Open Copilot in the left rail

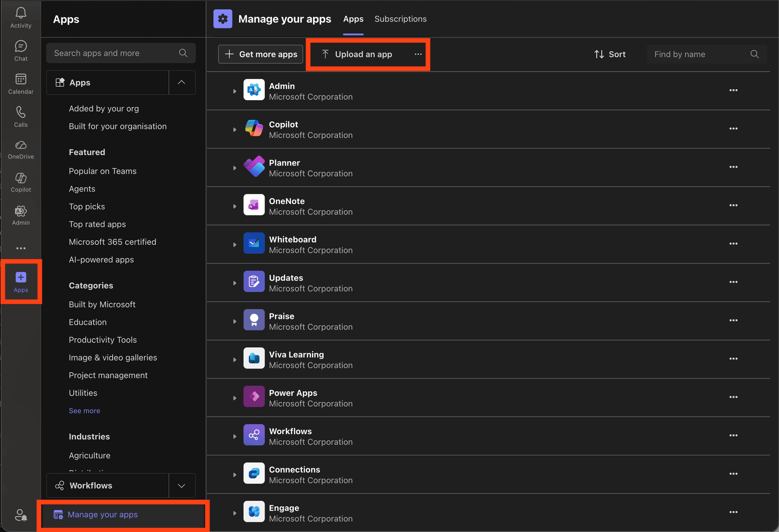point(21,178)
